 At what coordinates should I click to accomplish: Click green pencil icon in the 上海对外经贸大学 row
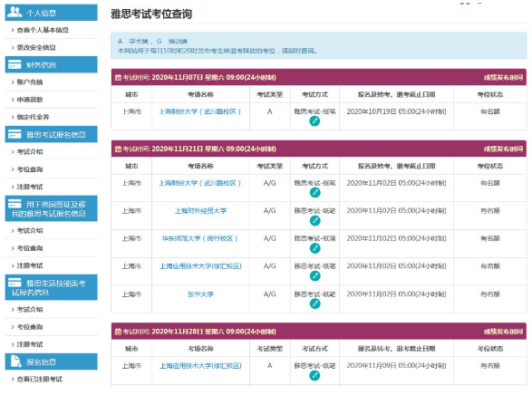[x=314, y=221]
